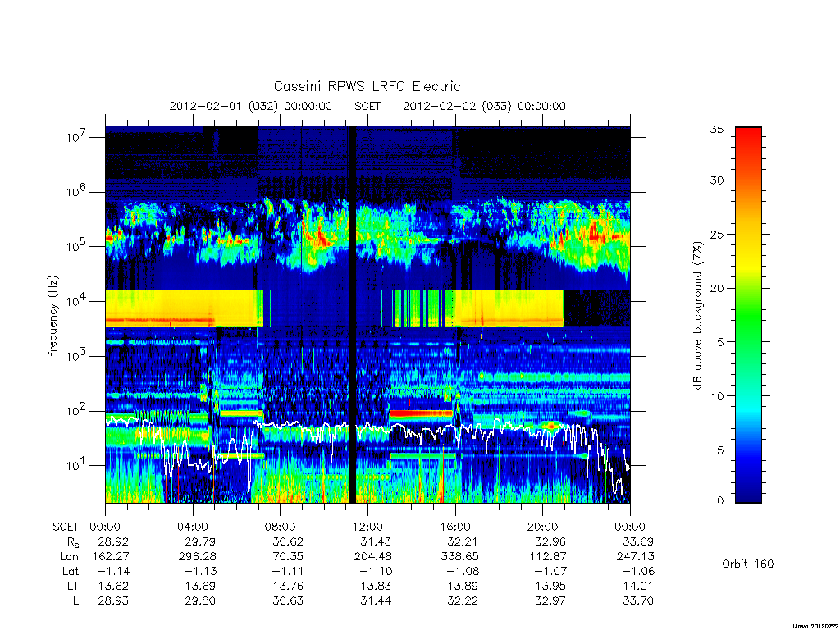
Task: Select the L value 33.70
Action: [x=637, y=601]
